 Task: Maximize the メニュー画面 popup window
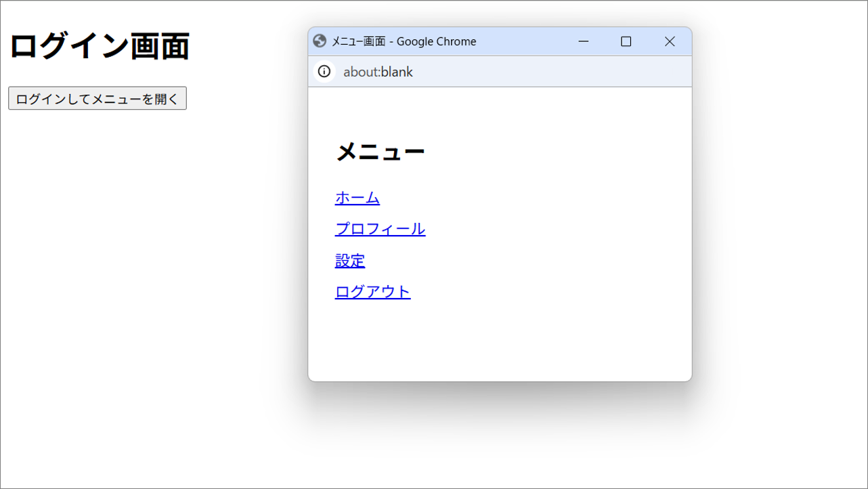626,41
